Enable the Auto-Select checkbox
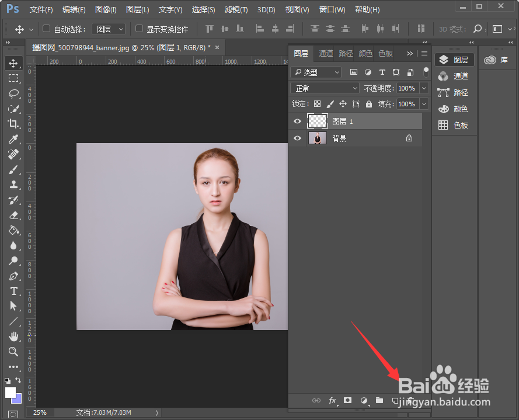Image resolution: width=519 pixels, height=420 pixels. click(46, 29)
